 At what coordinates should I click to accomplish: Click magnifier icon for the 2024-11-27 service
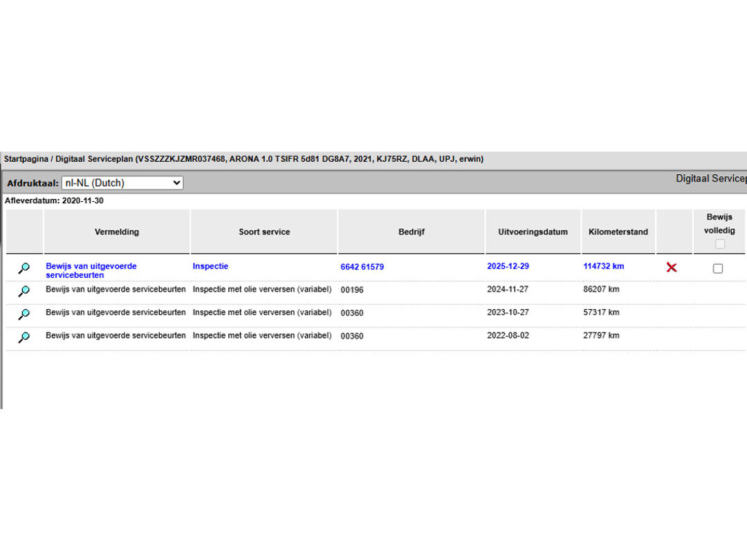(x=24, y=291)
